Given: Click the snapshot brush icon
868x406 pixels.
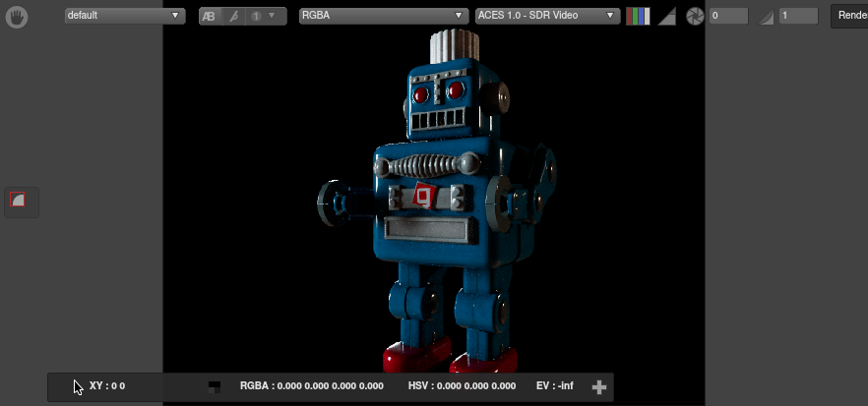Looking at the screenshot, I should point(233,16).
